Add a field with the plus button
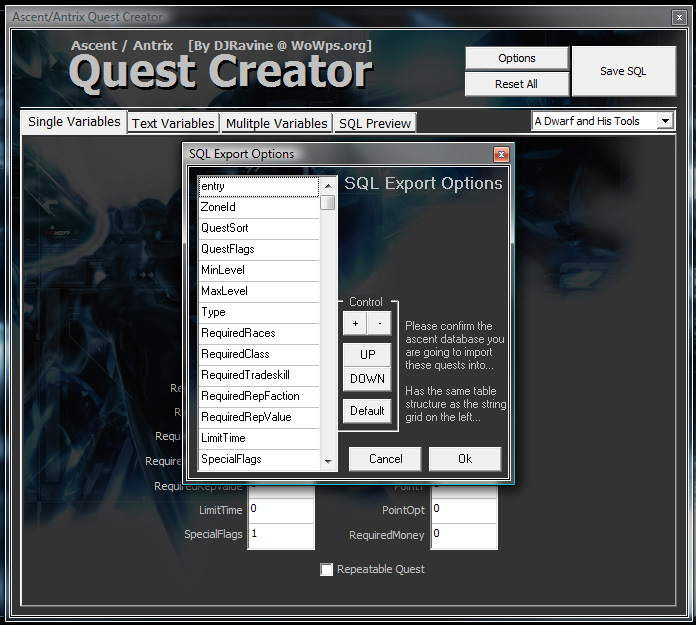Image resolution: width=696 pixels, height=625 pixels. tap(355, 324)
